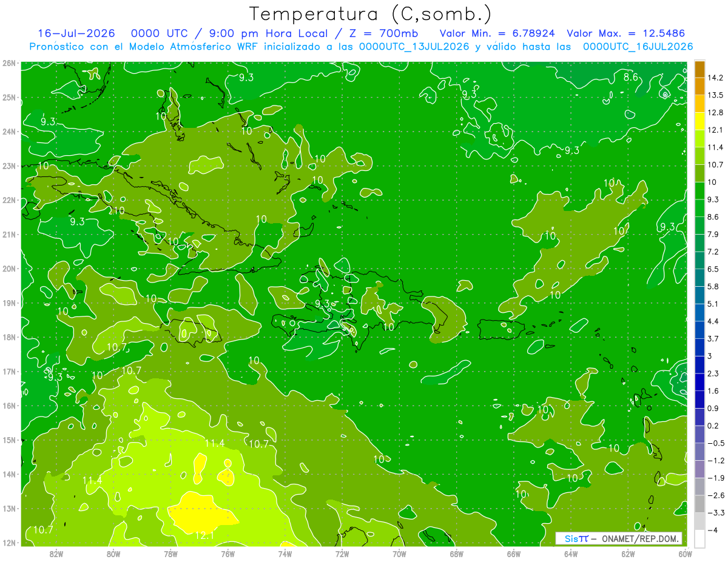Click the '76W' longitude axis label
Screen dimensions: 728x562
pyautogui.click(x=227, y=554)
